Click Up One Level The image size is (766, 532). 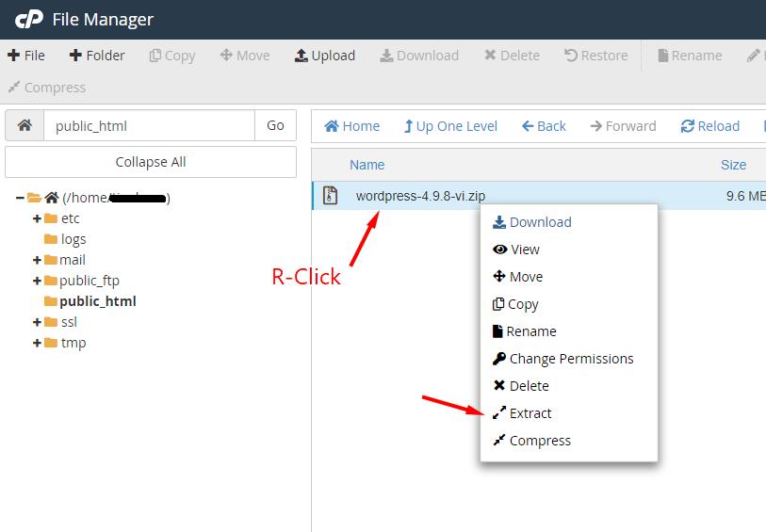[450, 126]
